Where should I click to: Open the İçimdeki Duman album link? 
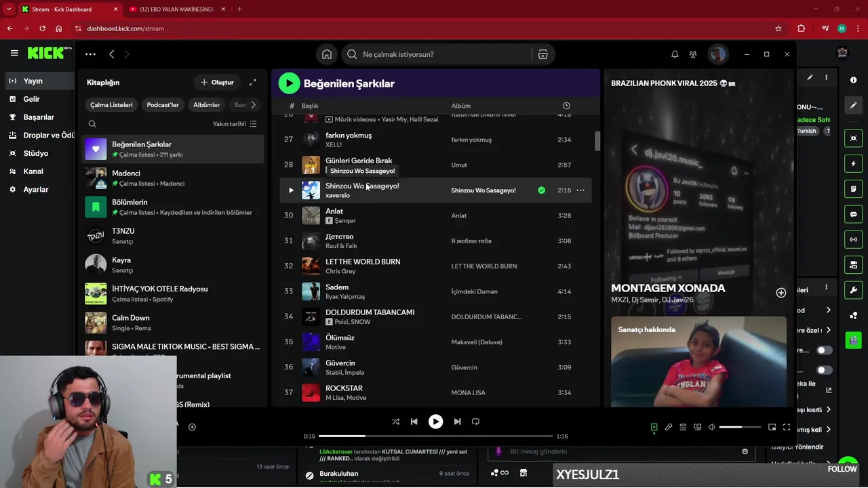pyautogui.click(x=474, y=291)
